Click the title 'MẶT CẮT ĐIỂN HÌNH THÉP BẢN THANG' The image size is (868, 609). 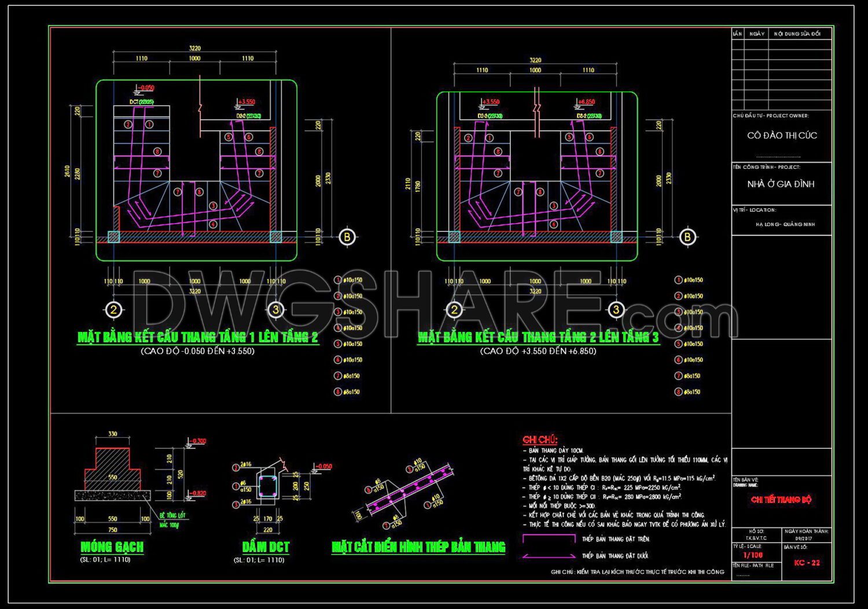coord(418,547)
